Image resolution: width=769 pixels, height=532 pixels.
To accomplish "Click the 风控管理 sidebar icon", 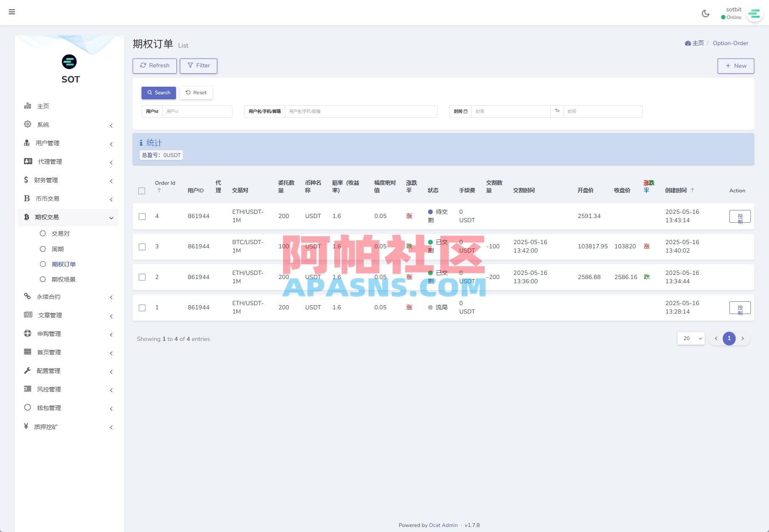I will pos(27,389).
